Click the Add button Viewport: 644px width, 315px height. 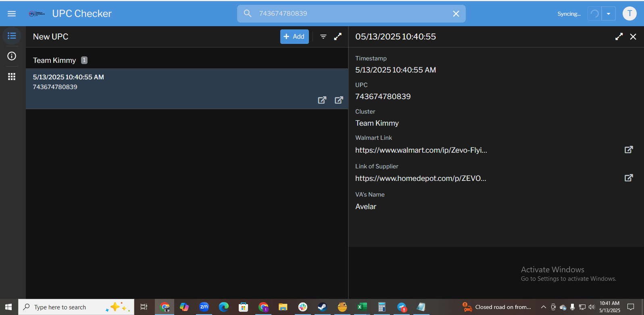click(x=294, y=37)
